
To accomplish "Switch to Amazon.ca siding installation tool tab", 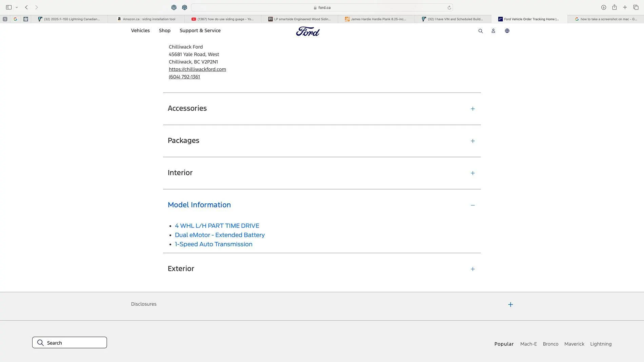I will tap(146, 19).
